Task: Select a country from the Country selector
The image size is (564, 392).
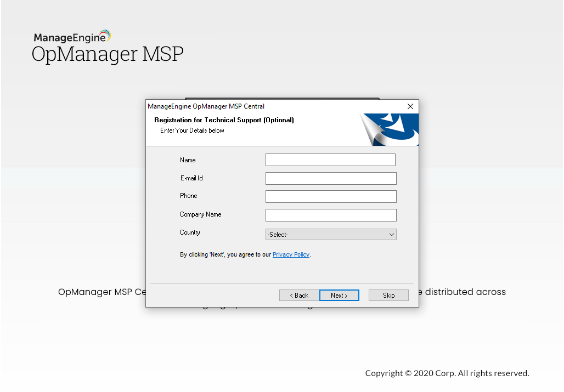Action: [x=330, y=234]
